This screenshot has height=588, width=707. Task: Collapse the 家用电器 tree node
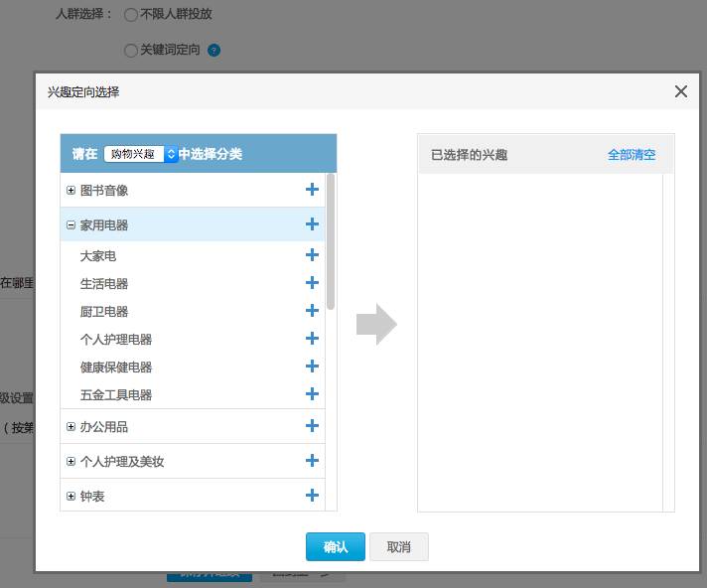[x=71, y=225]
